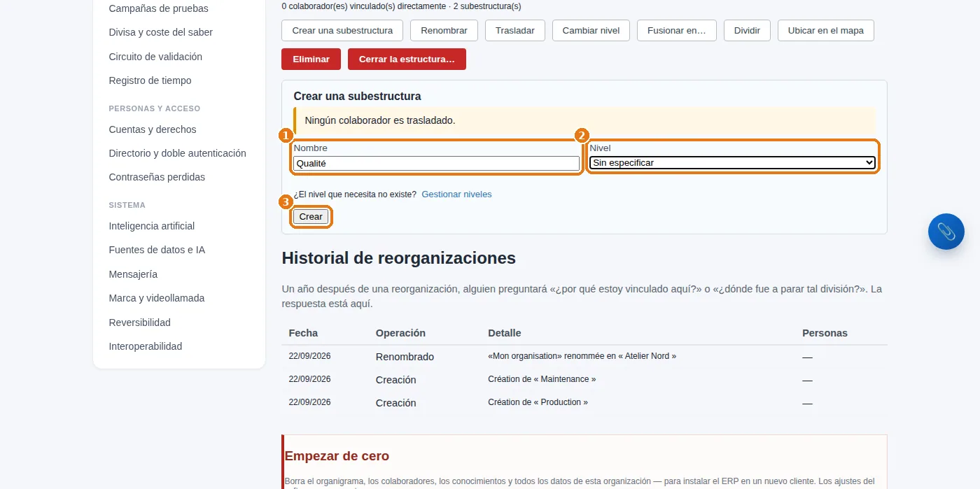Click Crear una subestructura button

click(342, 31)
